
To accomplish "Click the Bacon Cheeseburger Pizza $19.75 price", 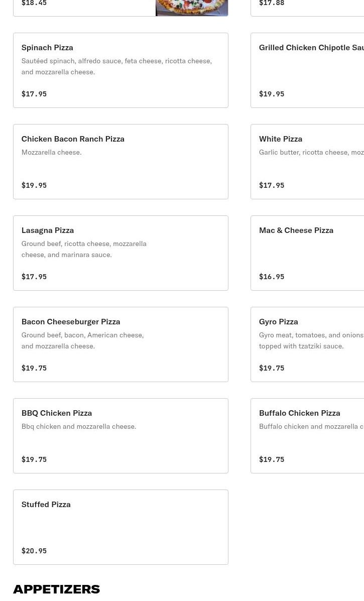I will coord(34,368).
